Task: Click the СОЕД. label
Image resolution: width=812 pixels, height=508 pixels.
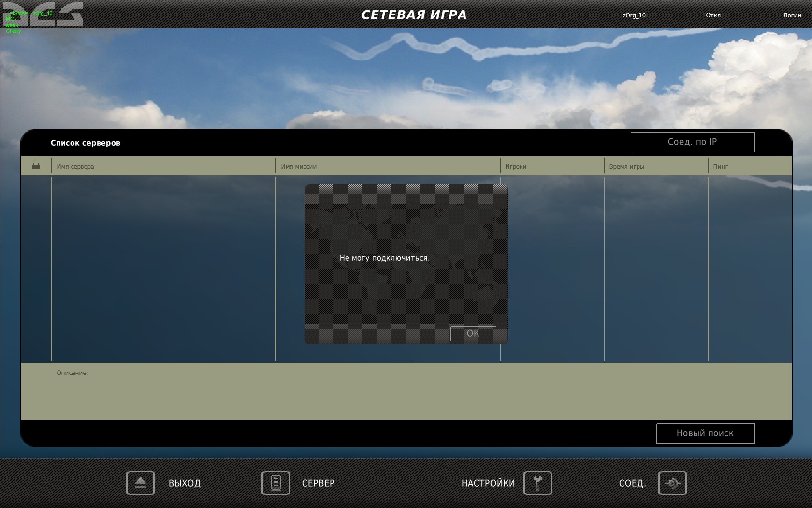Action: (x=633, y=483)
